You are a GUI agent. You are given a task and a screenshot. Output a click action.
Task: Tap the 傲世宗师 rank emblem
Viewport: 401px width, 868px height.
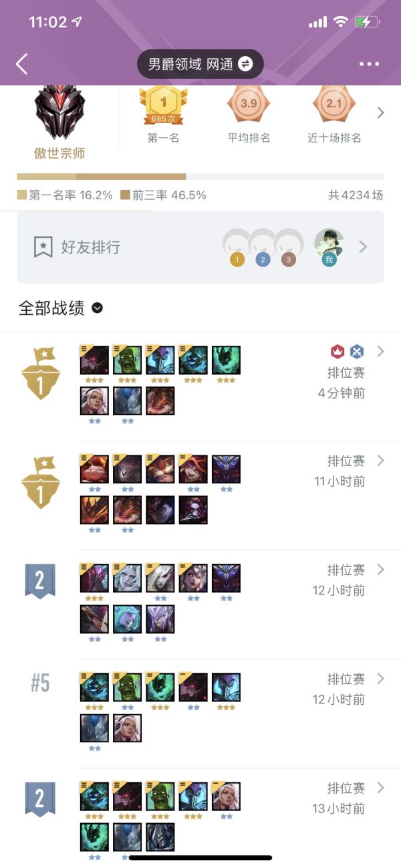click(60, 112)
